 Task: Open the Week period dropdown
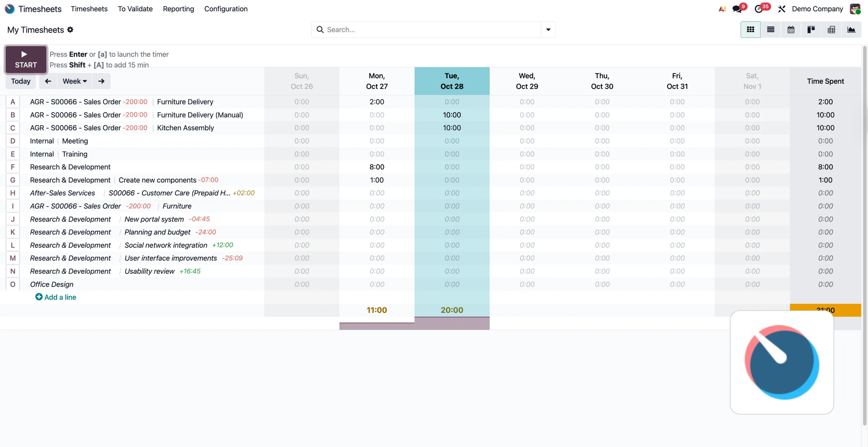[75, 81]
